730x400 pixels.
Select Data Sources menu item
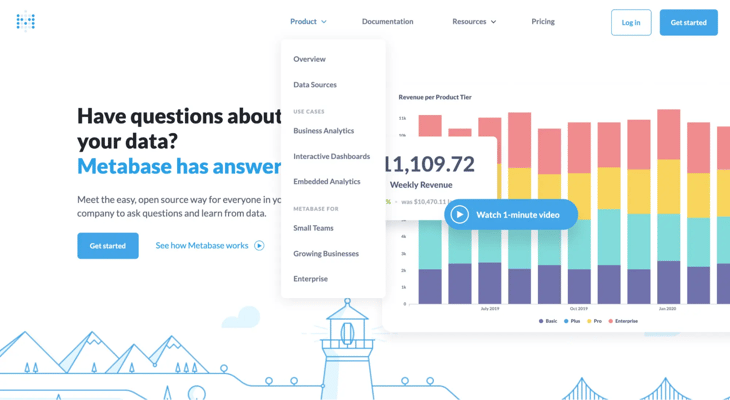[x=315, y=85]
